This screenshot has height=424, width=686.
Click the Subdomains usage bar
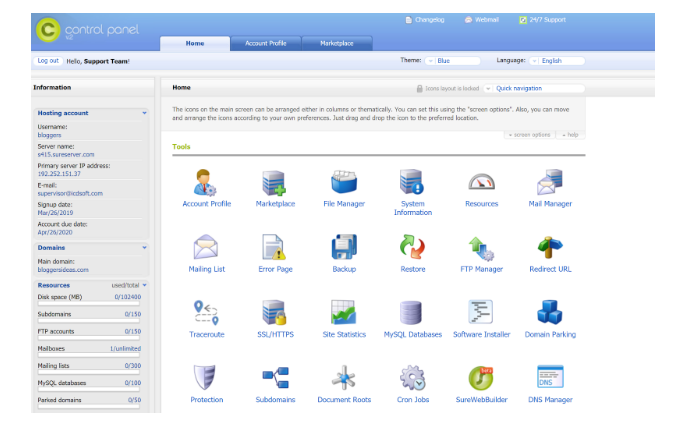[89, 321]
